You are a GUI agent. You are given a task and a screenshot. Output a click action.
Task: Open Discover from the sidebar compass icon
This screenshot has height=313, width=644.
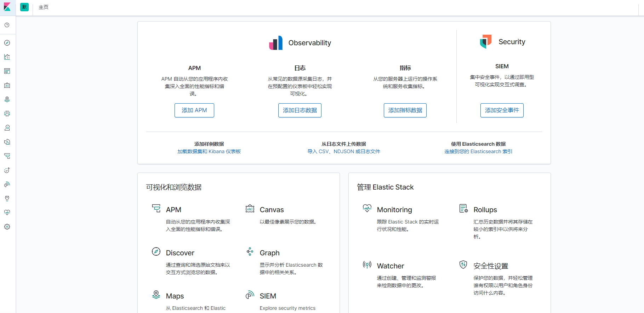click(x=7, y=43)
